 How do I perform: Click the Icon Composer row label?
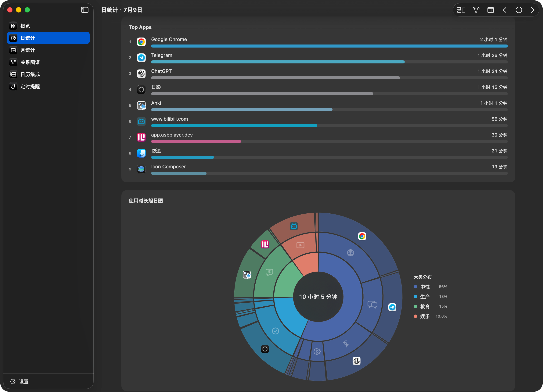[169, 167]
